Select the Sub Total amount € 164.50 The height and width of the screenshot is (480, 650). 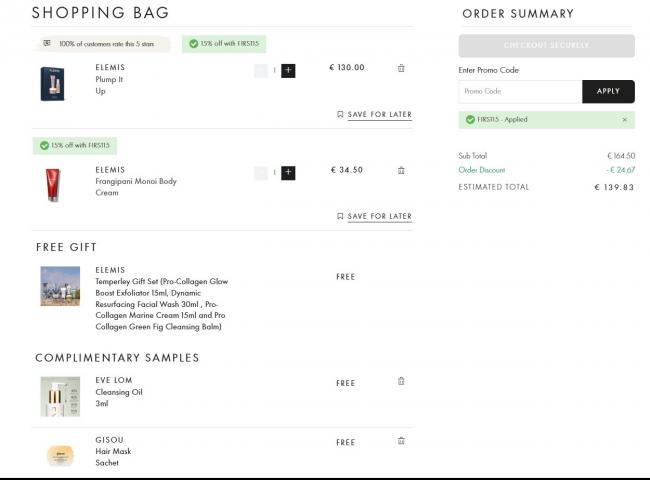click(621, 156)
